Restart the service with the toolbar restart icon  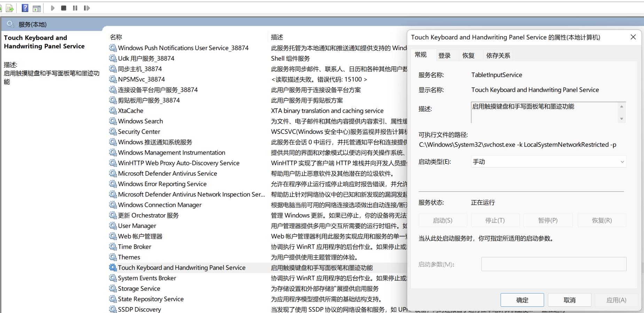(87, 8)
